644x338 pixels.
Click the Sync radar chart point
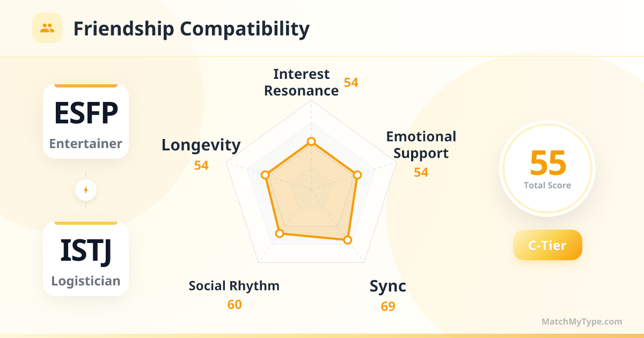347,240
